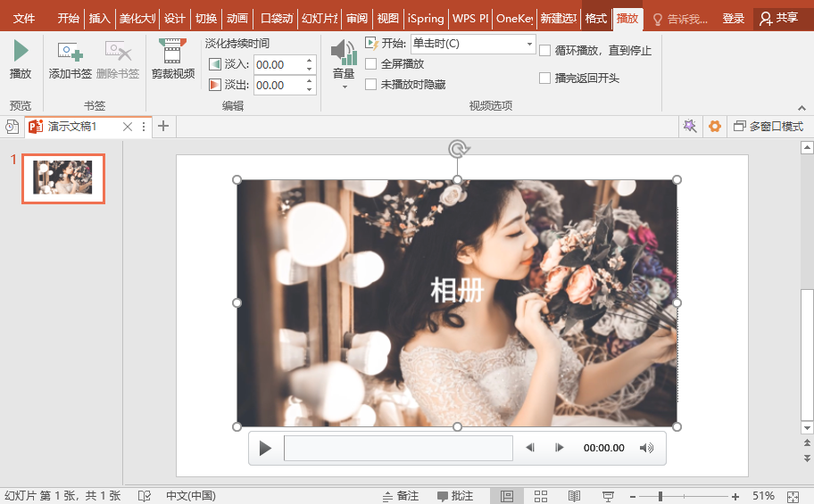Enable Hide While Not Playing (未播放时隐藏)
This screenshot has width=814, height=504.
(370, 84)
